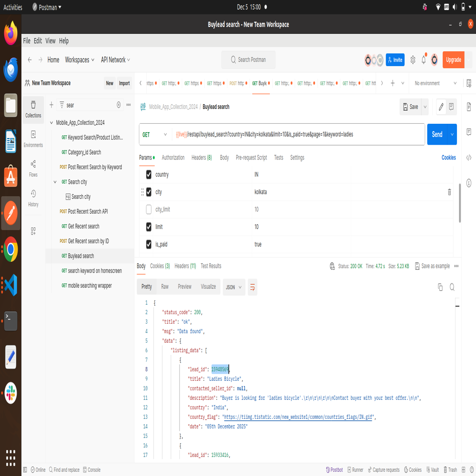This screenshot has width=476, height=476.
Task: Click the Send button
Action: 437,135
